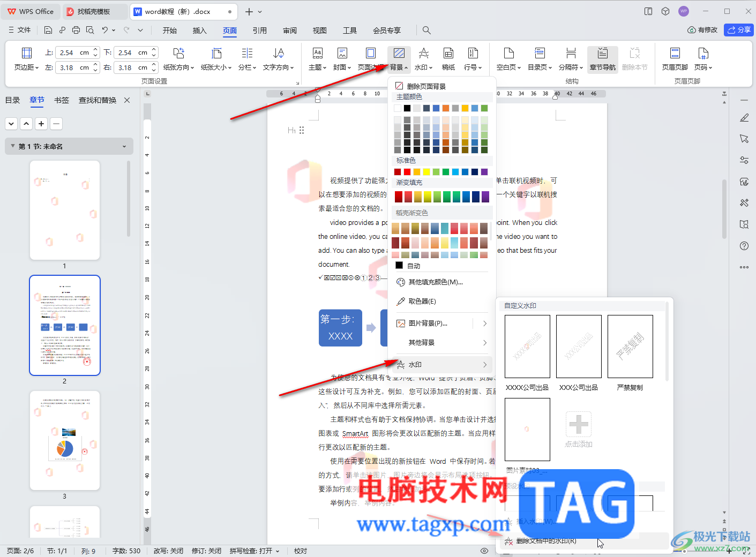
Task: Click the 左 left margin input field
Action: coord(73,67)
